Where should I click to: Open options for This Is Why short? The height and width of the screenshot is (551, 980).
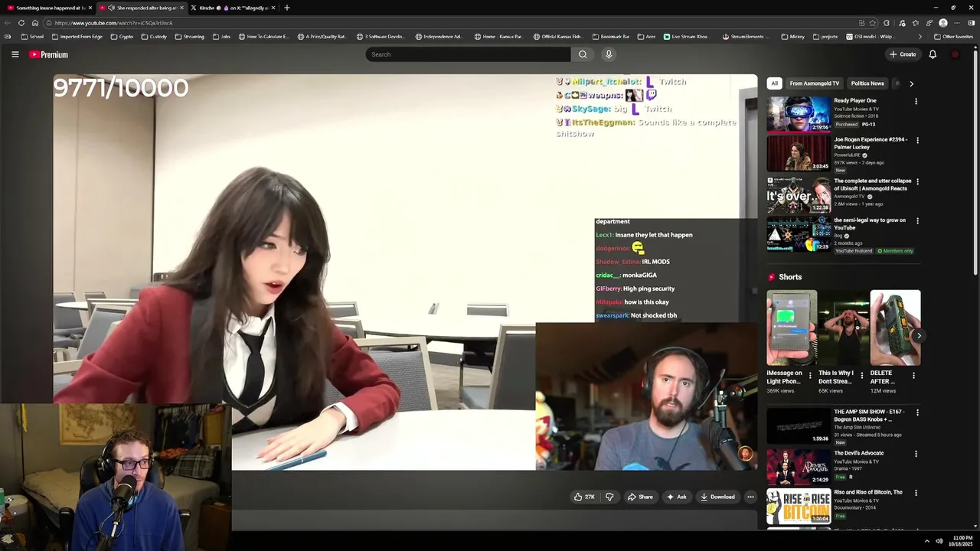[x=862, y=376]
